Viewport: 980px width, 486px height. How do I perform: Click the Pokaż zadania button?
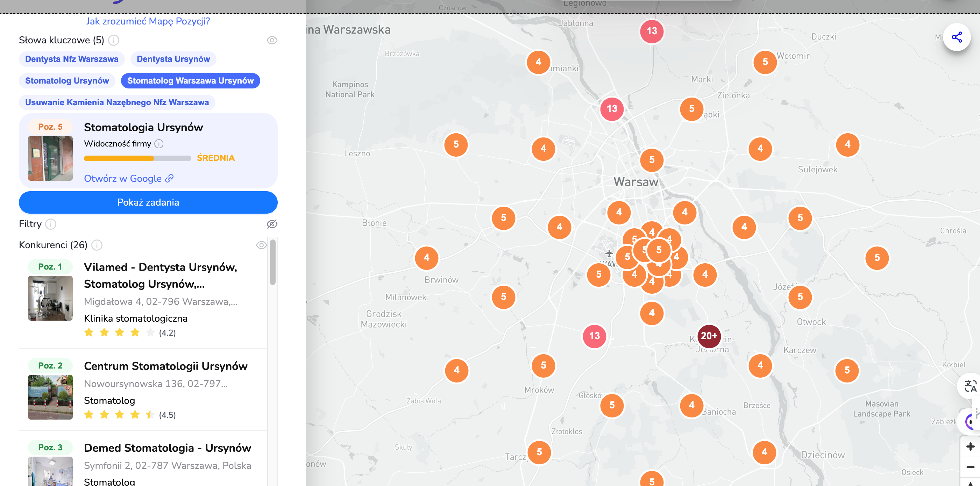coord(148,202)
